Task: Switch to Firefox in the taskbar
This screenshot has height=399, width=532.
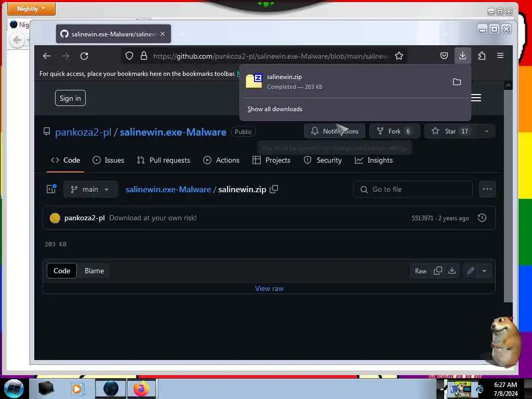Action: pyautogui.click(x=141, y=389)
